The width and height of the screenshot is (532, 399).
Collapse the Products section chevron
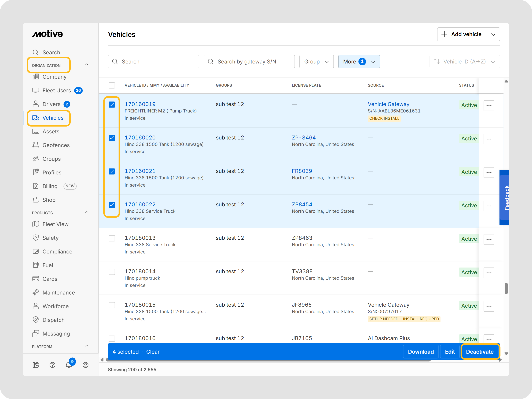point(87,212)
